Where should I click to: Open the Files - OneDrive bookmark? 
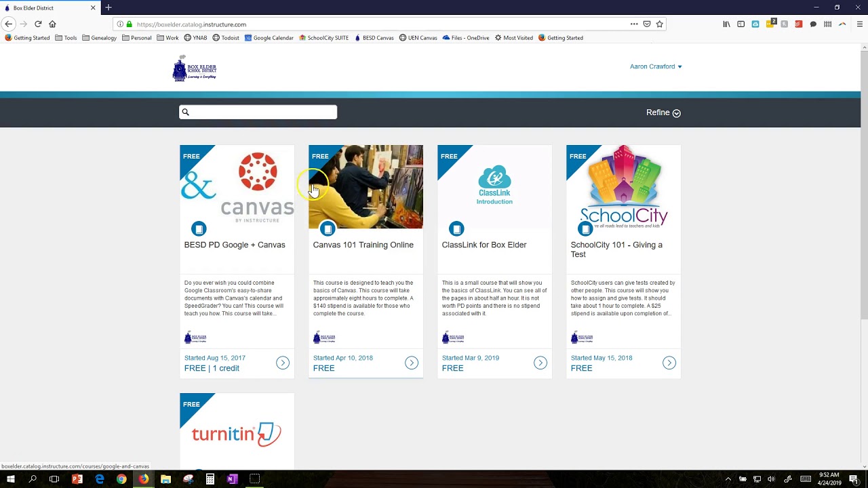click(466, 38)
